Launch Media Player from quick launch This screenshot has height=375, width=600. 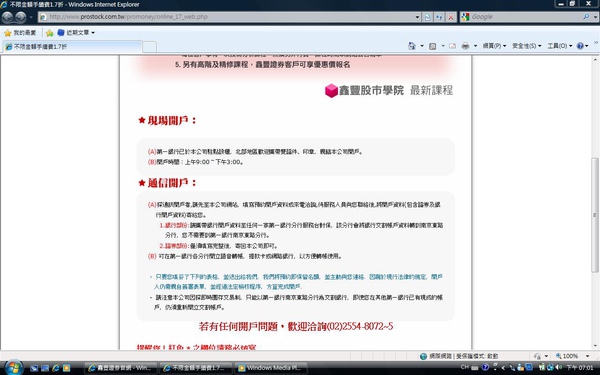point(66,368)
